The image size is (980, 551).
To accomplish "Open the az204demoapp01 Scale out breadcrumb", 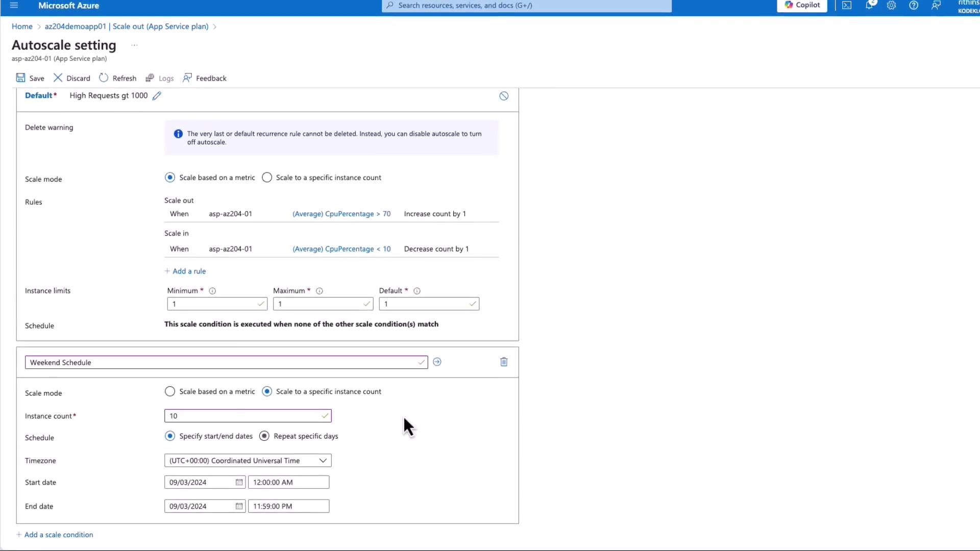I will (x=126, y=27).
